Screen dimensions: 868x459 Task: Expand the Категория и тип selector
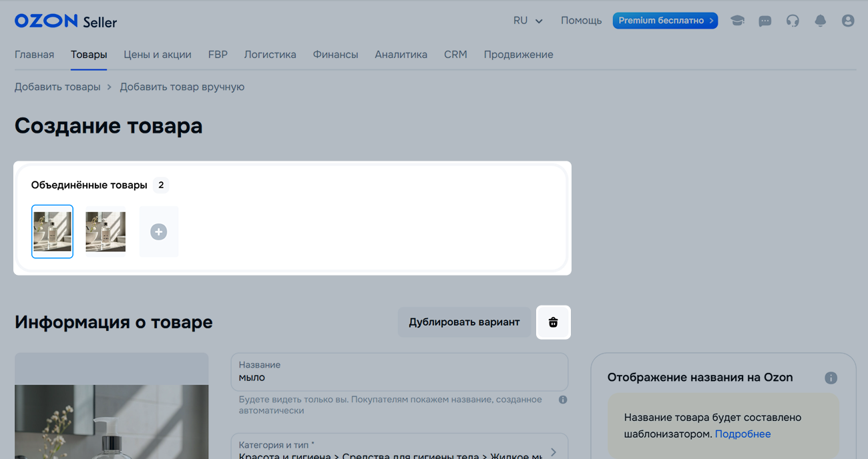[553, 452]
